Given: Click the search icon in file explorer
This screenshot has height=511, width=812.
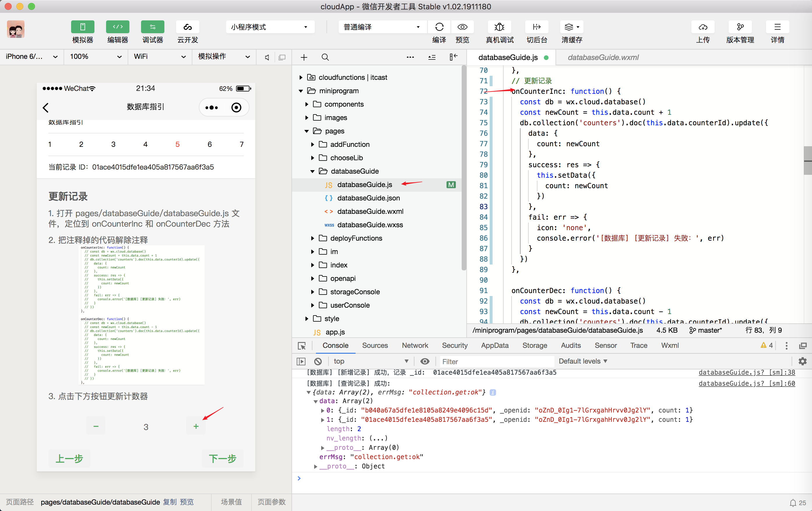Looking at the screenshot, I should 325,57.
